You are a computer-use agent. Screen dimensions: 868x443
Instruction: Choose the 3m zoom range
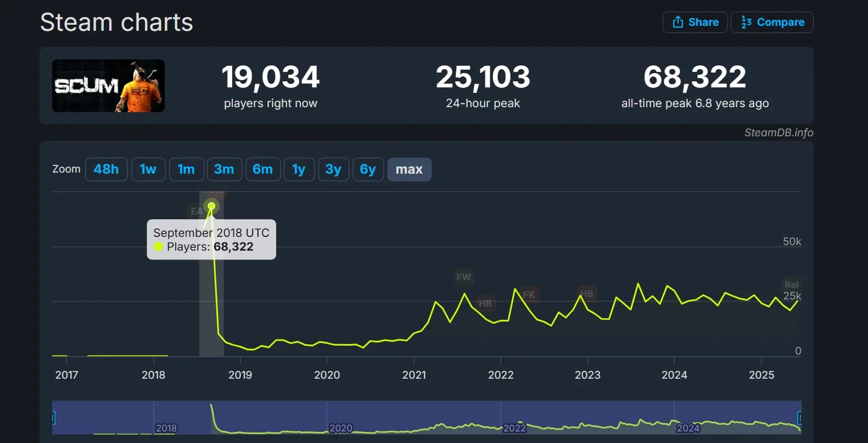pos(224,169)
